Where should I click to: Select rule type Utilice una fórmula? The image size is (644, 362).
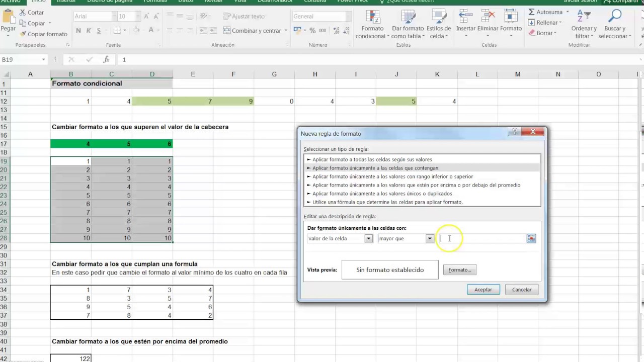point(422,202)
